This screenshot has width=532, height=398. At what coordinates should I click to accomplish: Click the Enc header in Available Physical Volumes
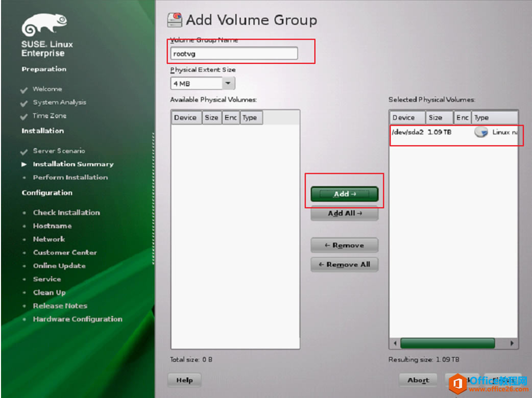click(231, 118)
